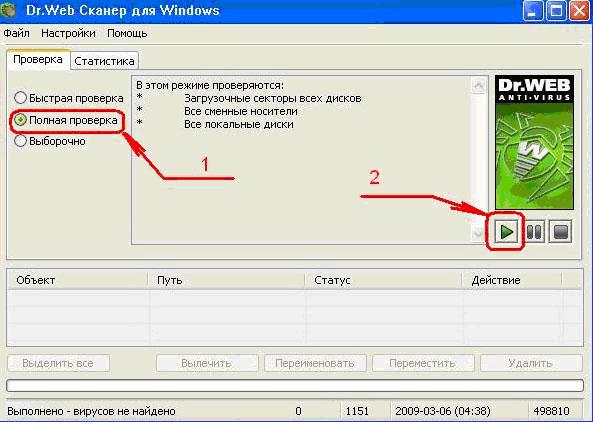Click scroll down arrow in description box
The height and width of the screenshot is (422, 593).
click(x=478, y=234)
